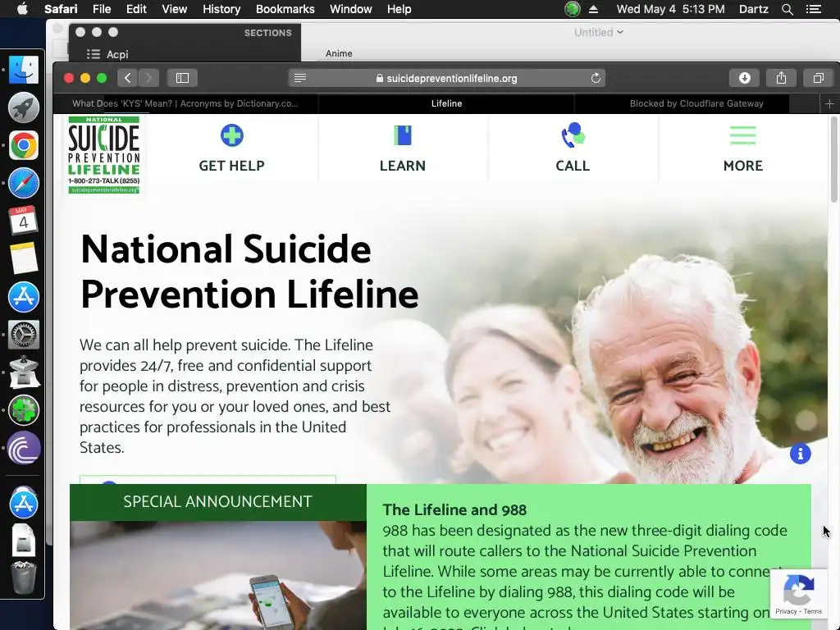The image size is (840, 630).
Task: Click the Dartz user name in menu bar
Action: pyautogui.click(x=753, y=9)
